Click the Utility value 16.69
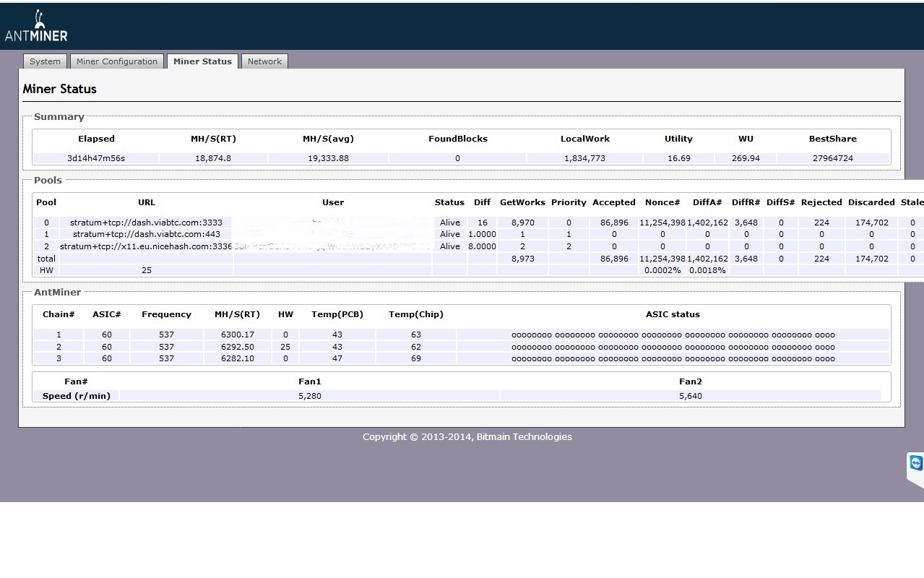The width and height of the screenshot is (924, 578). [x=678, y=158]
